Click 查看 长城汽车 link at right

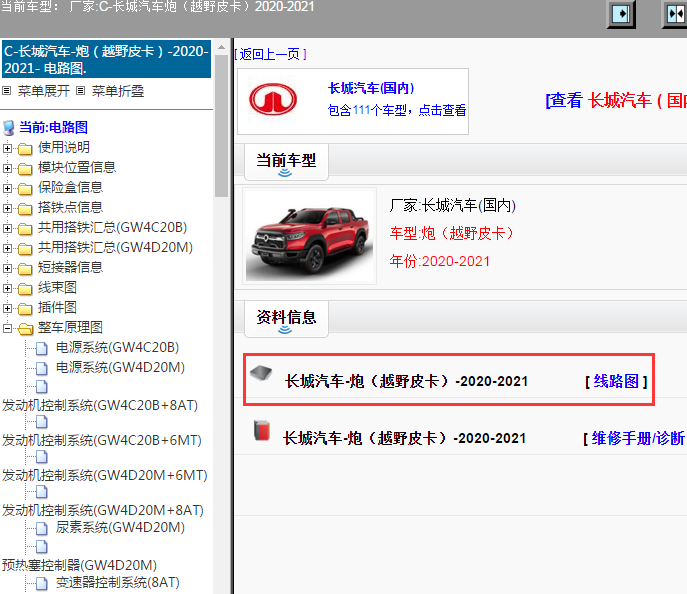(x=616, y=100)
